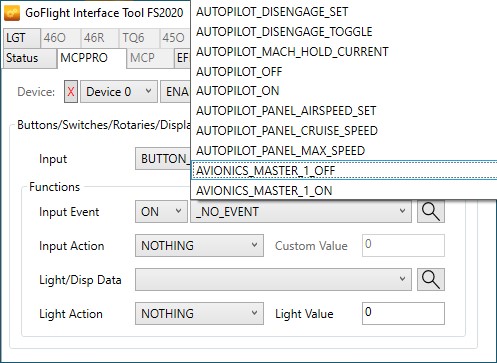
Task: Pick AUTOPILOT_DISENGAGE_TOGGLE from the list
Action: tap(344, 32)
